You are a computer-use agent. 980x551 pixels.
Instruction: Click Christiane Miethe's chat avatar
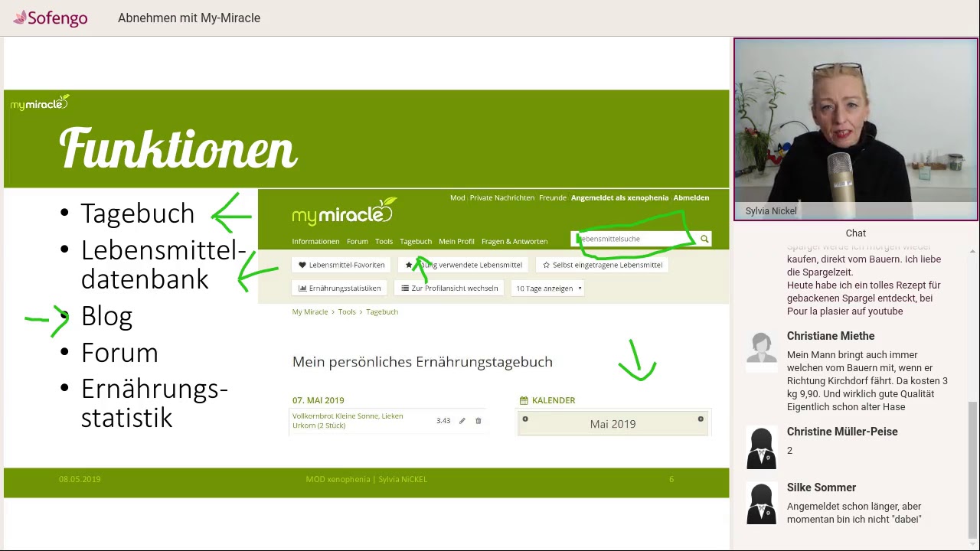pos(761,352)
